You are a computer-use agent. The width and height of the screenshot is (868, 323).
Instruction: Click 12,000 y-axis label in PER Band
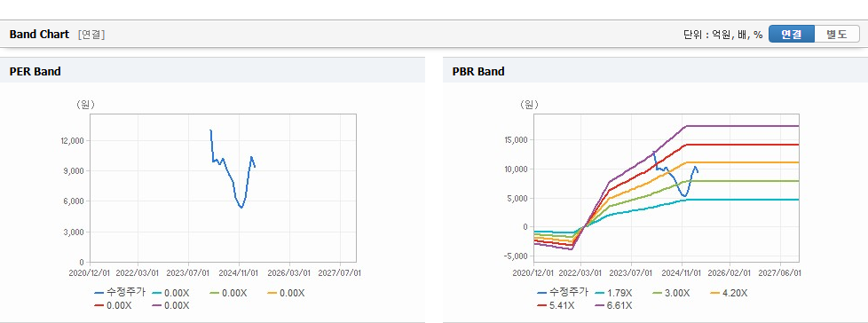(x=72, y=140)
